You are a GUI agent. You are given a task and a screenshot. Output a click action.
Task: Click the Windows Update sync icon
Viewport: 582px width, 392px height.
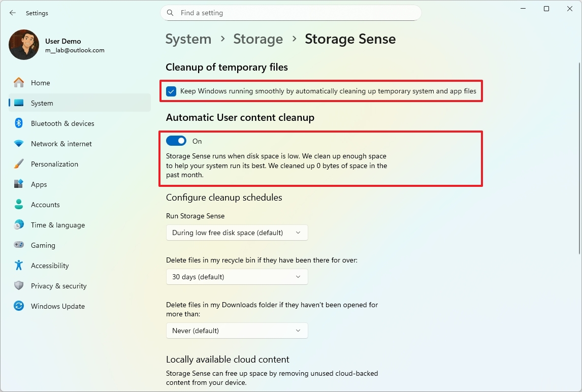[x=19, y=306]
